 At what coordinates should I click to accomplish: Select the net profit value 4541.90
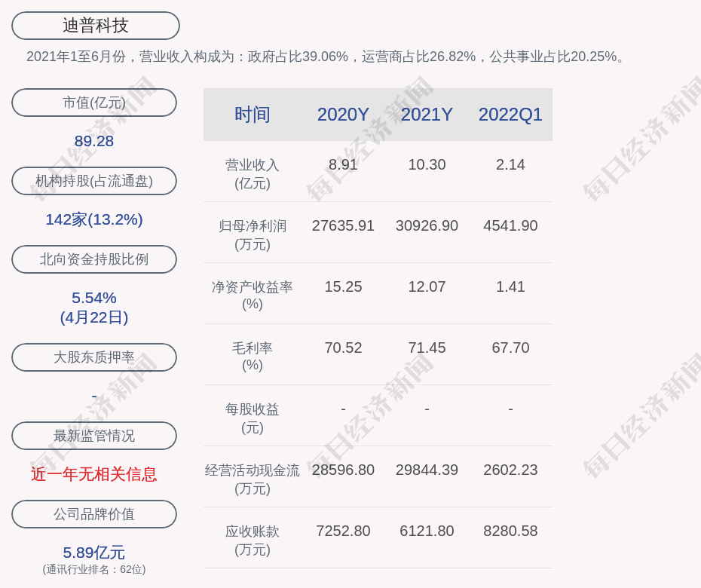tap(510, 225)
